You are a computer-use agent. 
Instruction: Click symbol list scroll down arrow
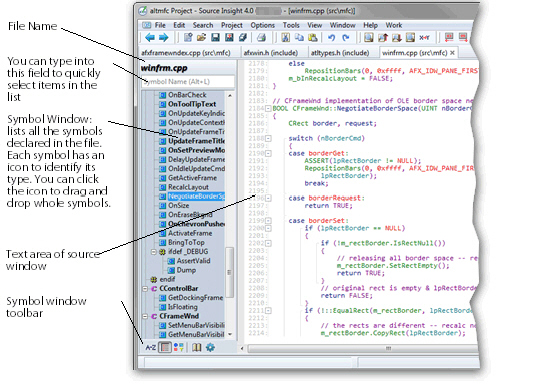tap(230, 334)
